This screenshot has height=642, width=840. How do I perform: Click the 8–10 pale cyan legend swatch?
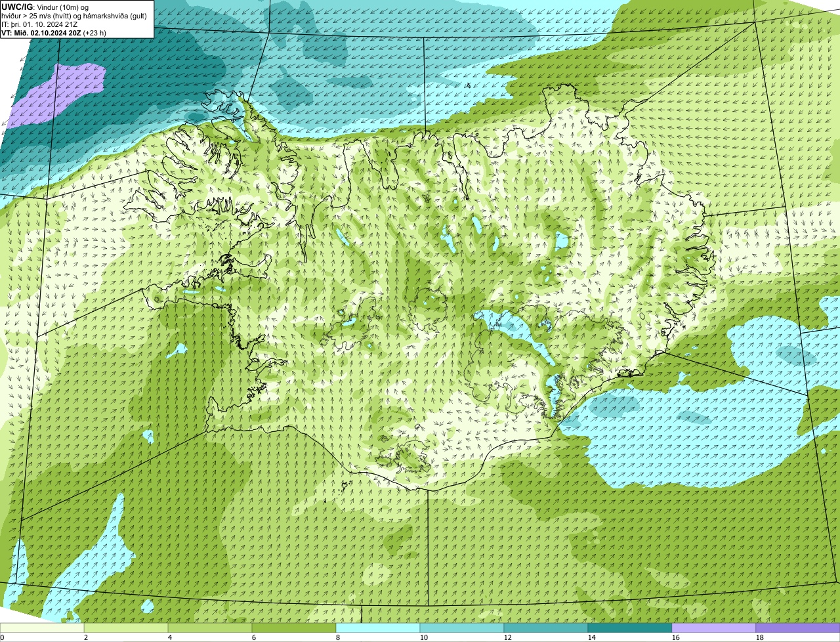378,628
